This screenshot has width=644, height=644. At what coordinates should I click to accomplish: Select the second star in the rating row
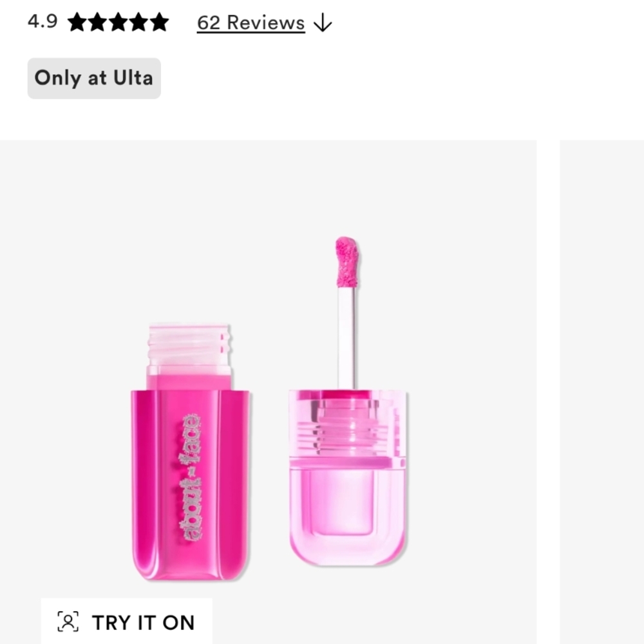[x=98, y=23]
